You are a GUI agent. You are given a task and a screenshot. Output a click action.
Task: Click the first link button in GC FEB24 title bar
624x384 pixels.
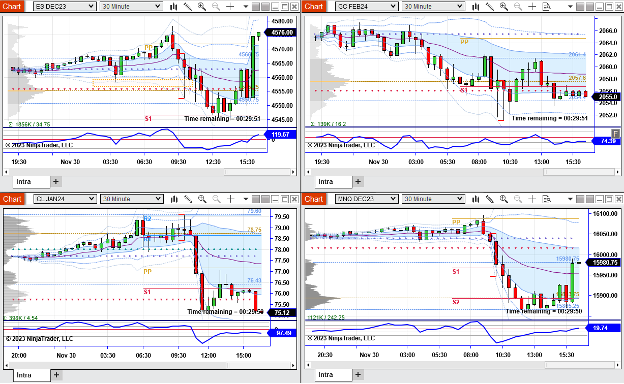tap(581, 7)
